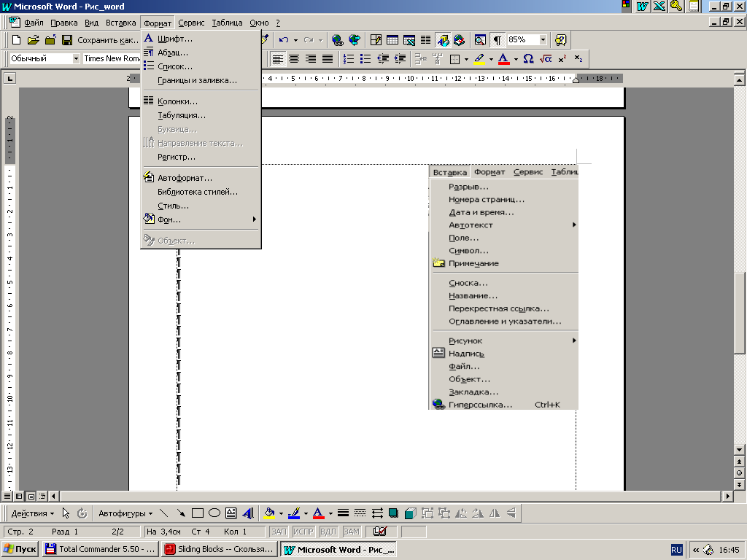
Task: Open the Таблица menu
Action: 227,23
